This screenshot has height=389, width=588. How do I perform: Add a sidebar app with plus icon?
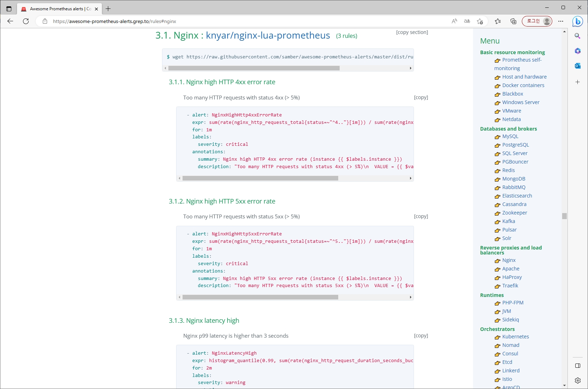click(x=578, y=82)
